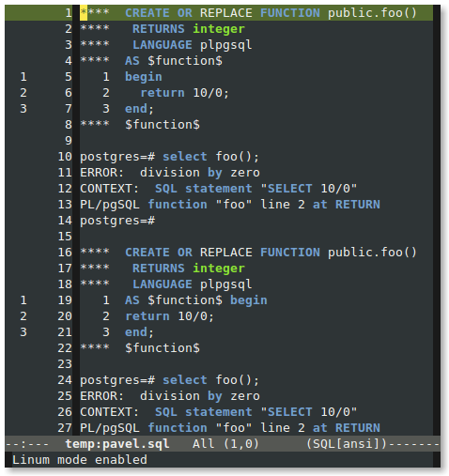
Task: Click the mode line status dashes at left
Action: tap(27, 444)
